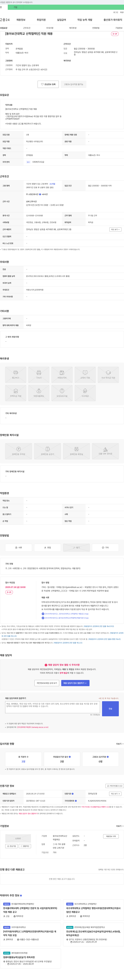Click 더보기 beside 입사지원 현황

(120, 744)
